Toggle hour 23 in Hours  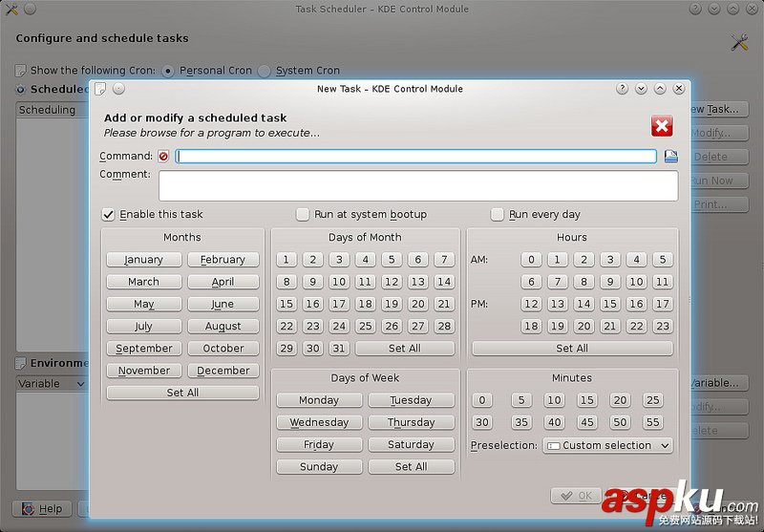[663, 326]
